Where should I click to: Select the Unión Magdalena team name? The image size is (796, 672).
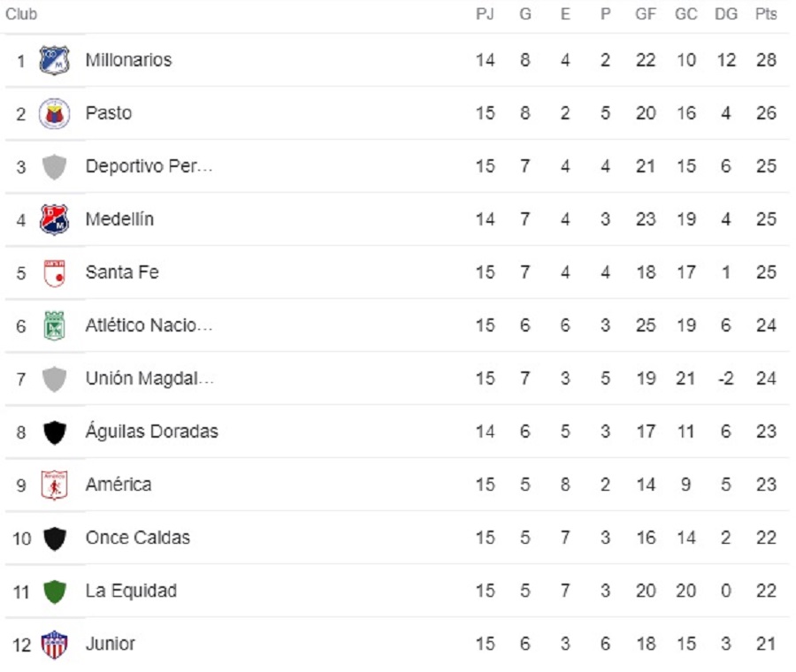[149, 378]
